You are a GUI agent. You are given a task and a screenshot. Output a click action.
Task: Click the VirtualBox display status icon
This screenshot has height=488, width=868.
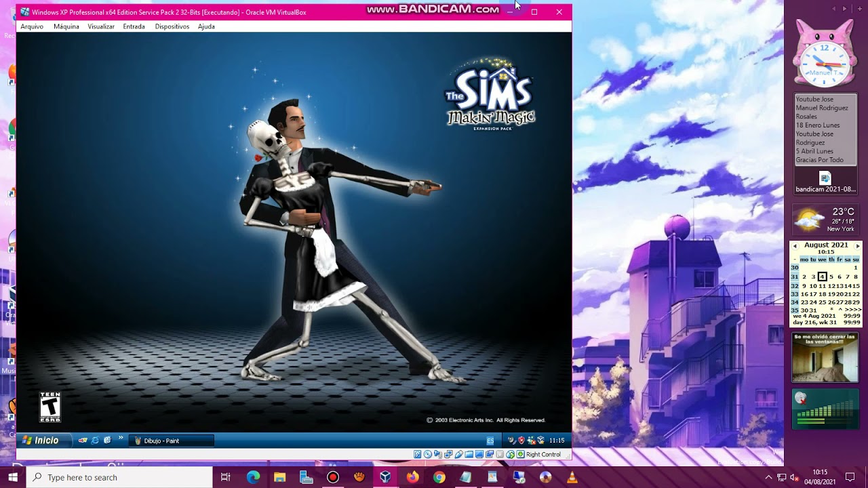[479, 454]
